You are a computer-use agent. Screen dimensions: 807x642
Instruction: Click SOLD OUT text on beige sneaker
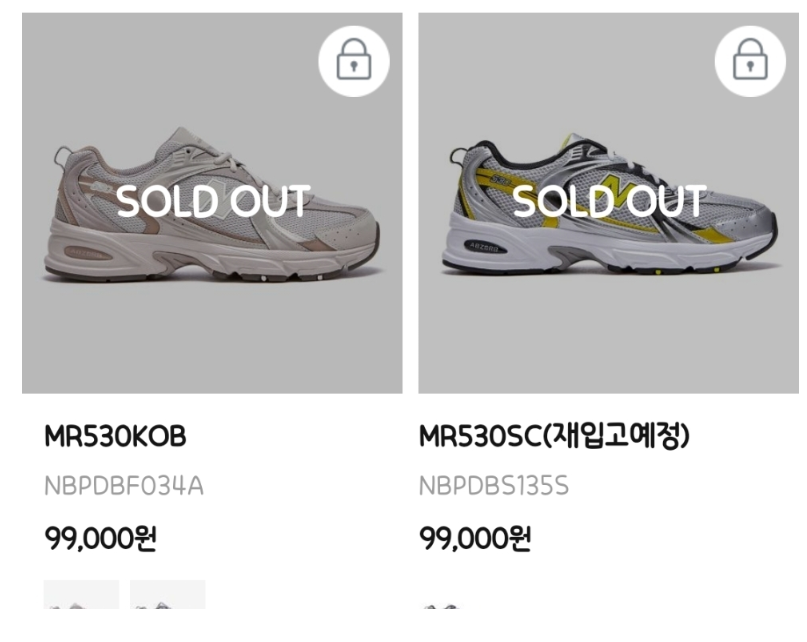point(213,201)
